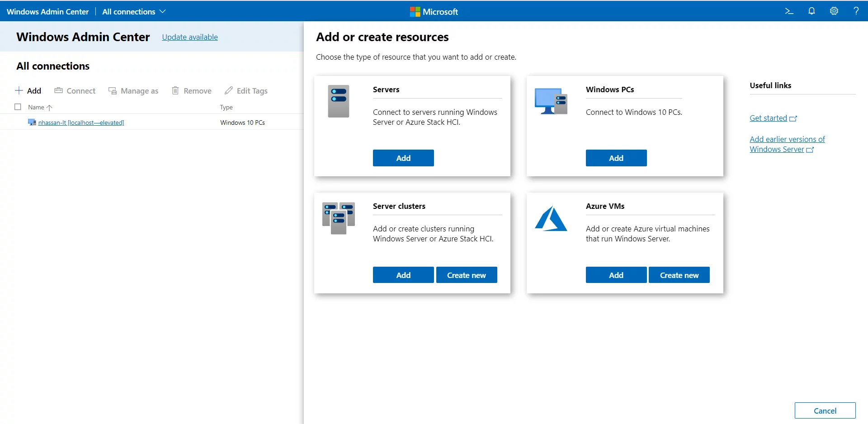Sort by the Type column header
Viewport: 868px width, 424px height.
(226, 107)
